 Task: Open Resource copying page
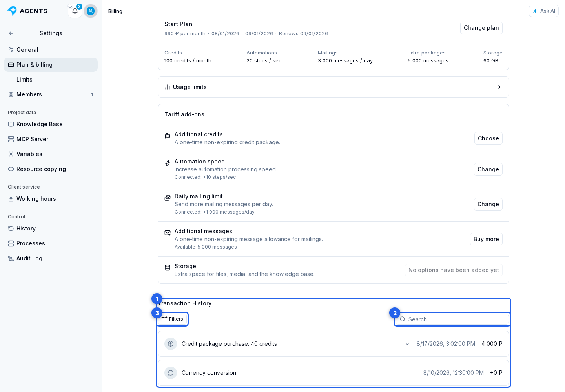point(51,169)
